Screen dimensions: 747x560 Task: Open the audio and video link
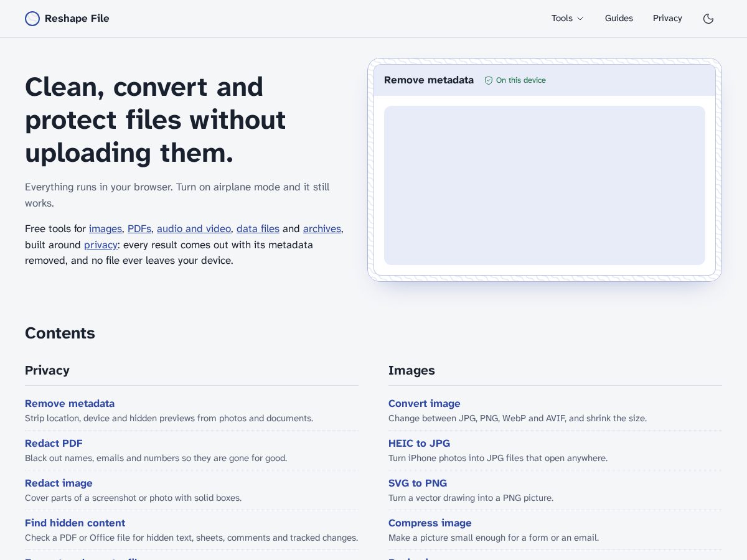pos(194,229)
